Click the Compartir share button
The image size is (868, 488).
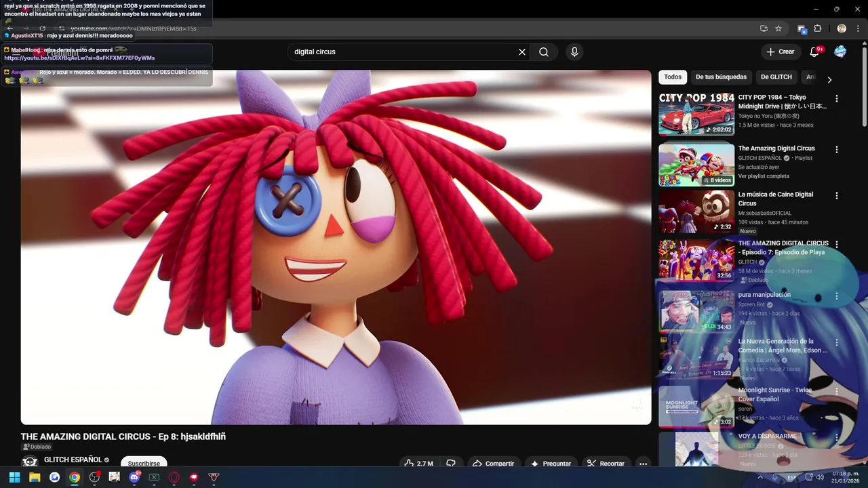pos(493,463)
